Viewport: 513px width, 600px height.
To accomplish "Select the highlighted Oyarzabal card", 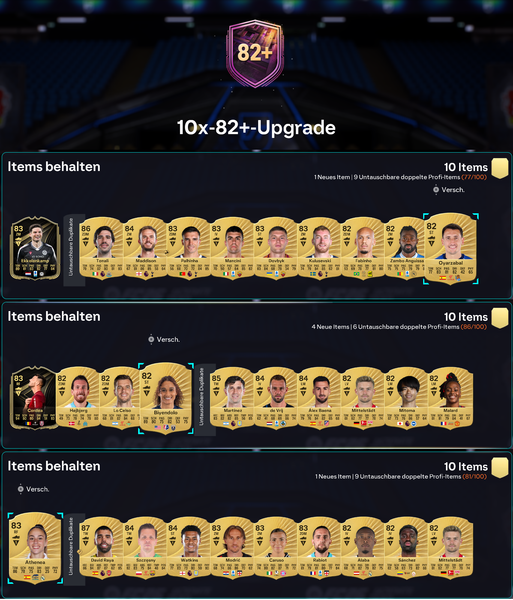I will [x=451, y=249].
